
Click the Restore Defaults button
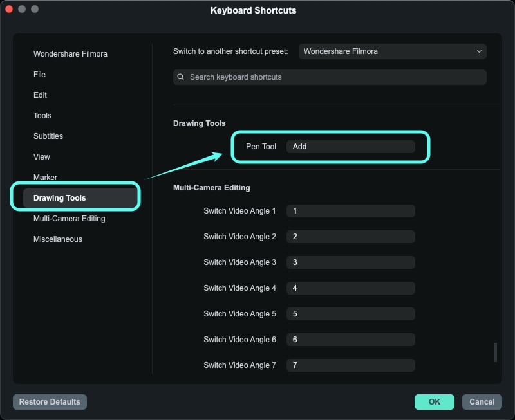[x=50, y=401]
